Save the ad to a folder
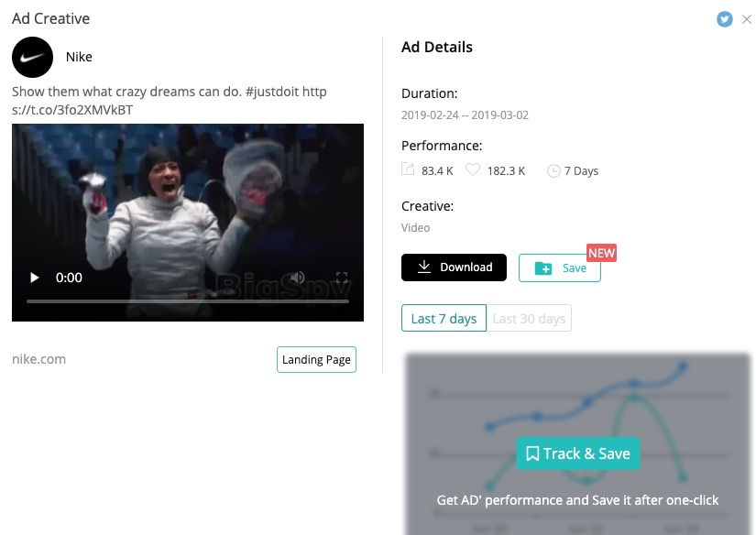The height and width of the screenshot is (535, 756). (x=560, y=268)
